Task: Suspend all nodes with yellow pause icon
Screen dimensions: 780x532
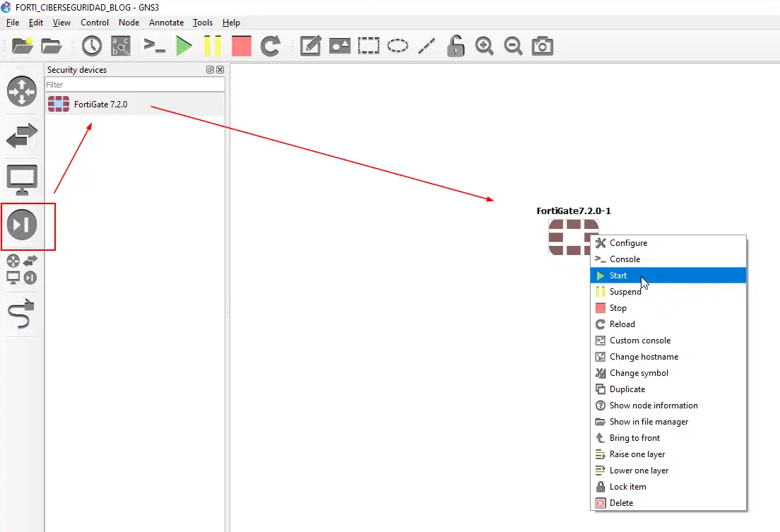Action: point(213,46)
